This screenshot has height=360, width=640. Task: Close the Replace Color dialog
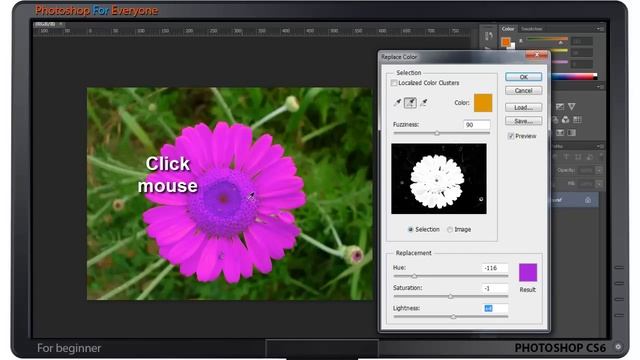(x=537, y=55)
